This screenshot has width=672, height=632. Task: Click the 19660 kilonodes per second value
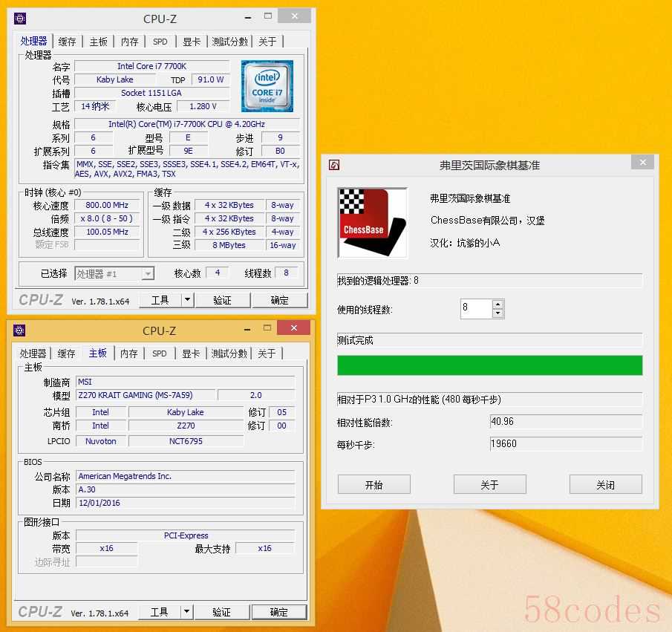pos(566,443)
